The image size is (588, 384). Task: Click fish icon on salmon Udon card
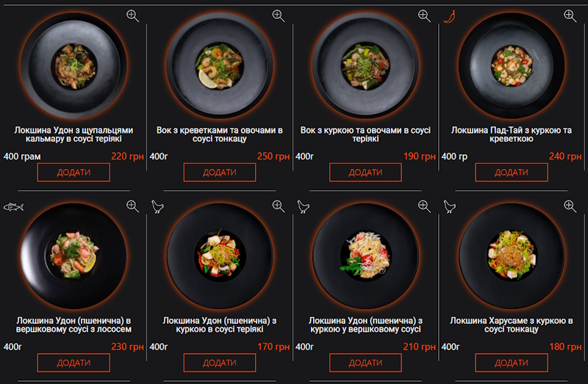coord(13,207)
